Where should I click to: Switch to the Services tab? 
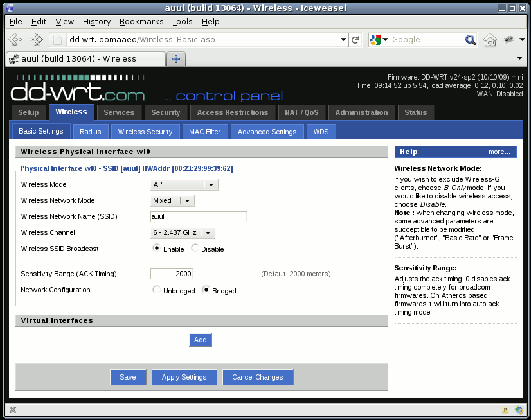click(119, 112)
